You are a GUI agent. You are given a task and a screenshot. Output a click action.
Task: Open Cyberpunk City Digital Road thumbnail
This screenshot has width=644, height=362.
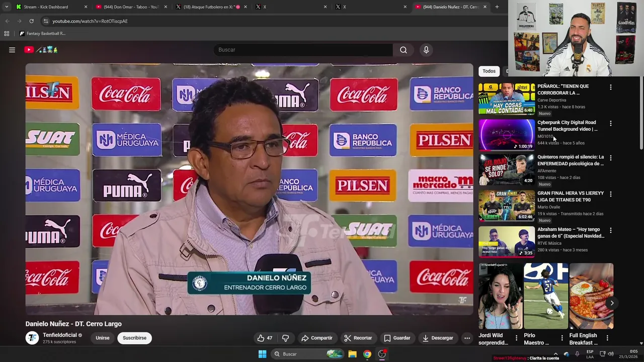[507, 135]
